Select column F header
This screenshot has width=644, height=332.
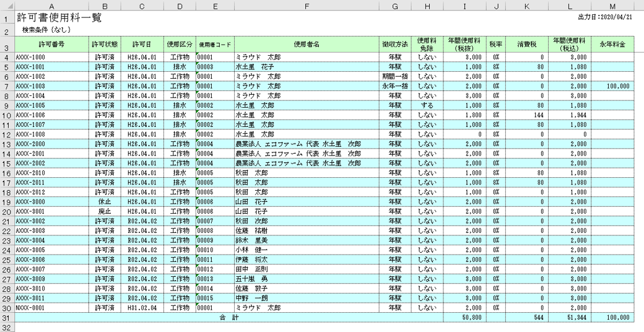coord(307,6)
